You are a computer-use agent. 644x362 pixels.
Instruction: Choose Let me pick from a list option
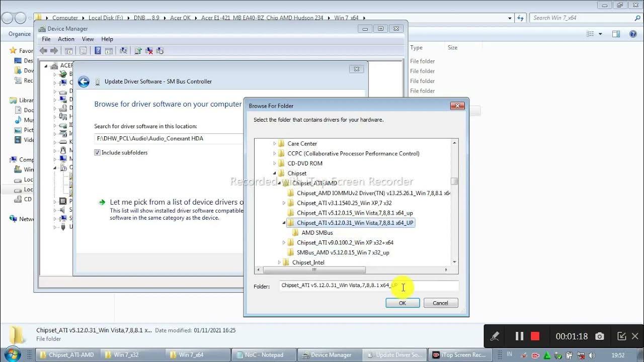[177, 202]
